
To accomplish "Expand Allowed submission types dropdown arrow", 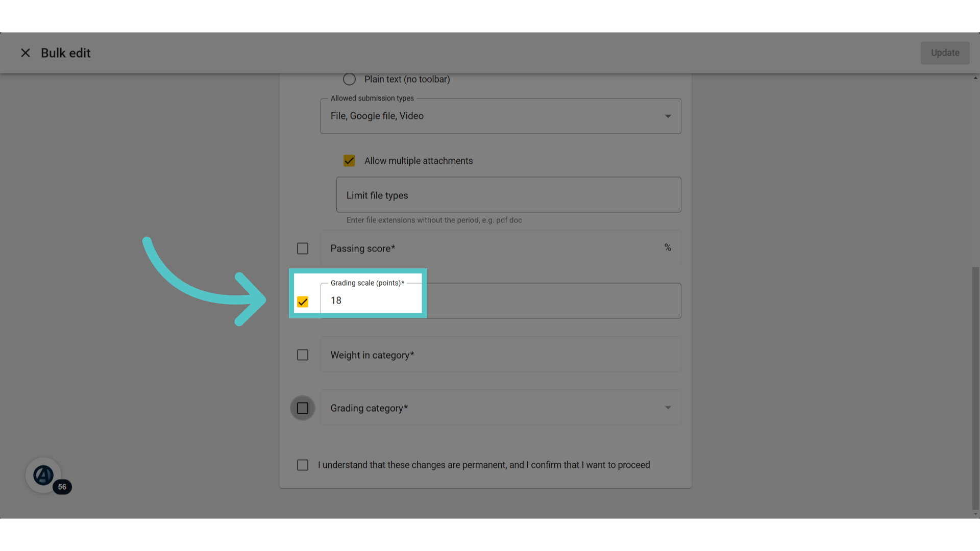I will click(668, 116).
